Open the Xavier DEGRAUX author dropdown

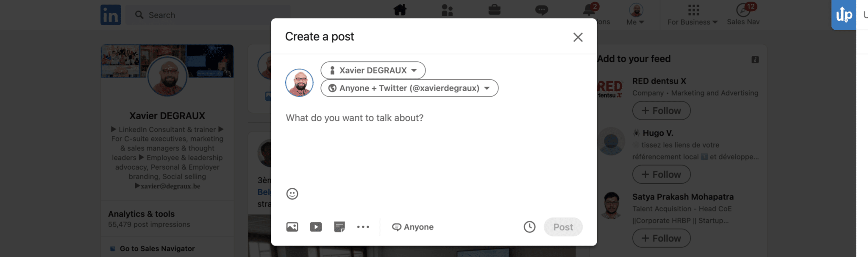pos(373,70)
